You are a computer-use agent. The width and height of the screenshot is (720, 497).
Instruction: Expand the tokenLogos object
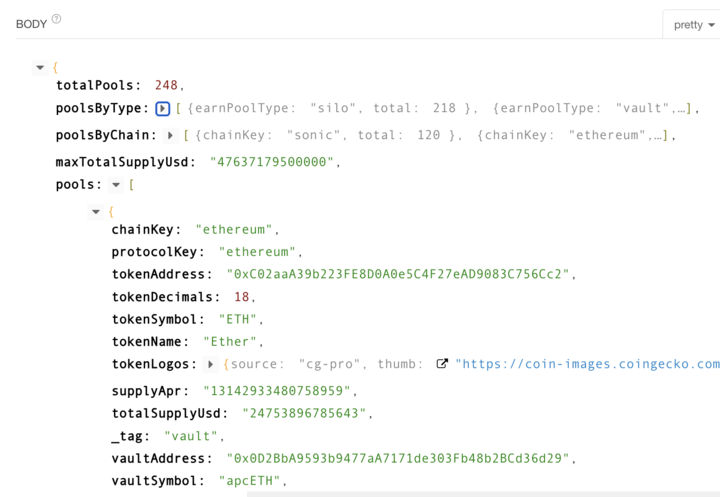point(211,365)
